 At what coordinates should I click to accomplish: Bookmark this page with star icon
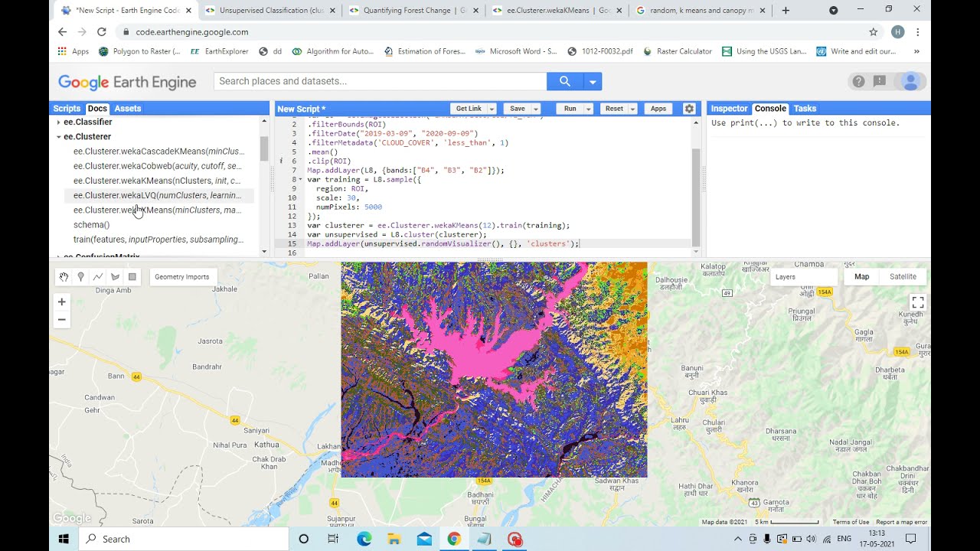[873, 32]
